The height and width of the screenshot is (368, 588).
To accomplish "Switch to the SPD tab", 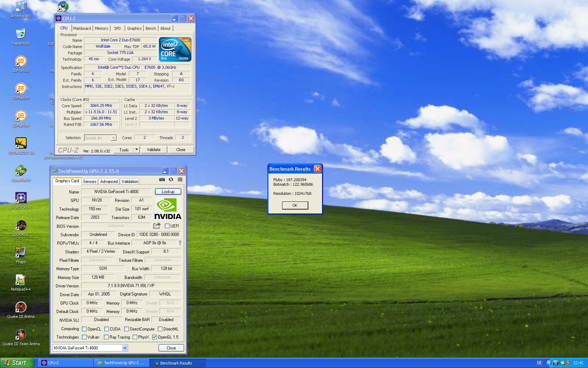I will point(118,28).
